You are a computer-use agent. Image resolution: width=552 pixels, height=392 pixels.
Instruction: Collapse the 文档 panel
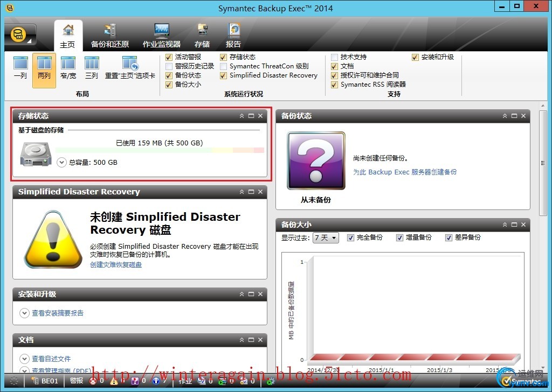242,340
